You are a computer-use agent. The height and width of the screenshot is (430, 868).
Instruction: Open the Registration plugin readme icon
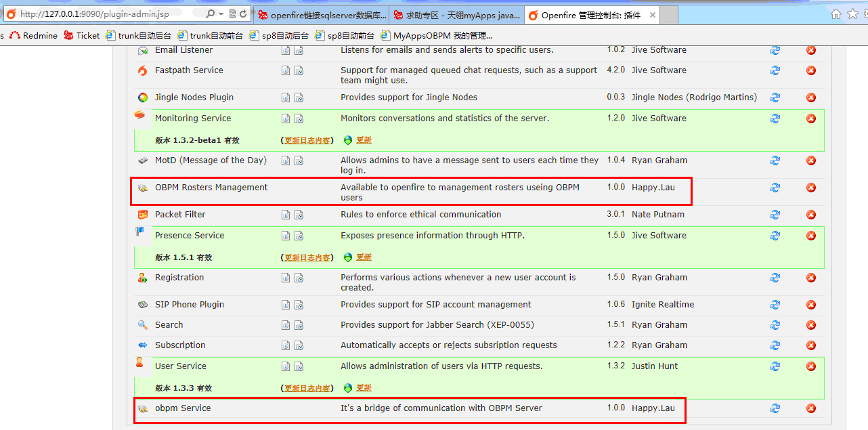click(286, 278)
